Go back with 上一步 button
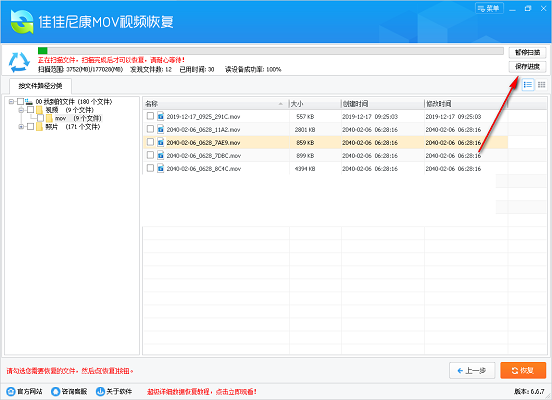The image size is (552, 400). (x=472, y=370)
